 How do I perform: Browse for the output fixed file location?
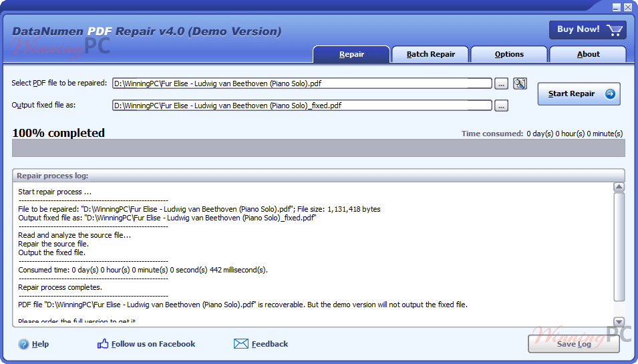tap(501, 106)
